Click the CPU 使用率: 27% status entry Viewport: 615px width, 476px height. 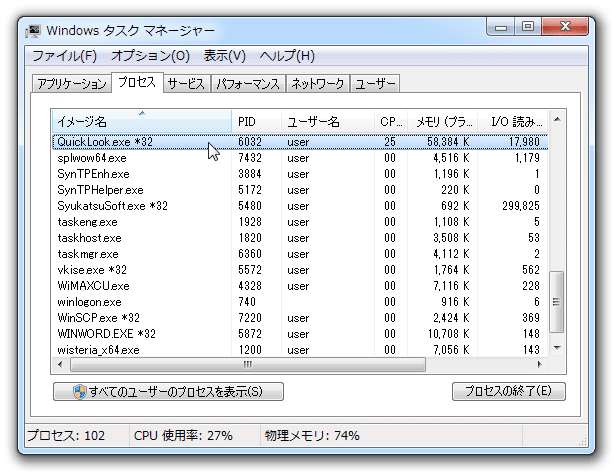click(x=183, y=436)
